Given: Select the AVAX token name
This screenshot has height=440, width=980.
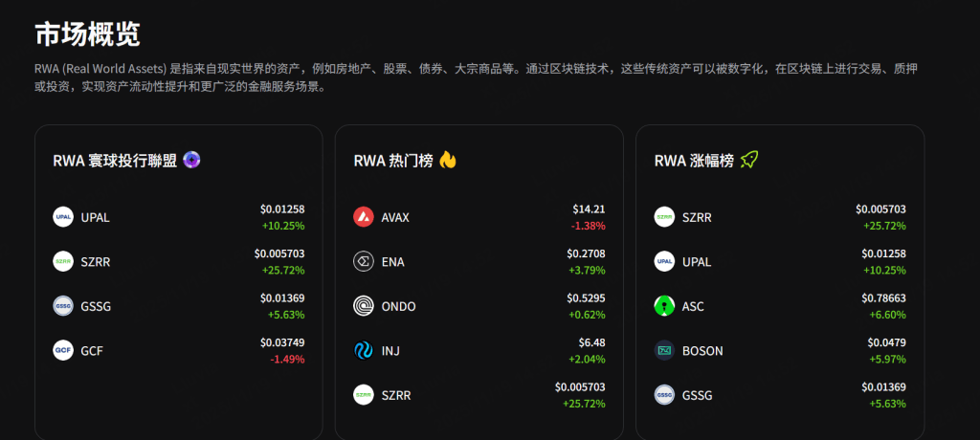Looking at the screenshot, I should coord(395,217).
